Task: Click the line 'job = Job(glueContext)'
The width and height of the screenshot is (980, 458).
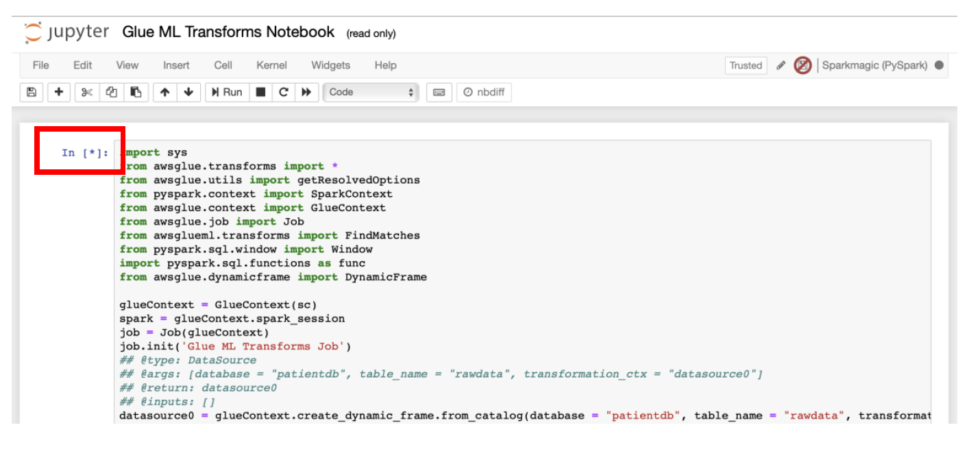Action: (x=195, y=333)
